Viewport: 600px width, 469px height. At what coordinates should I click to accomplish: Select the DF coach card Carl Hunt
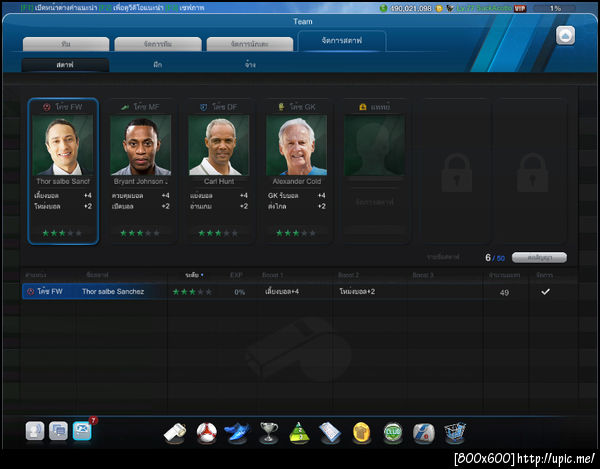pos(218,171)
